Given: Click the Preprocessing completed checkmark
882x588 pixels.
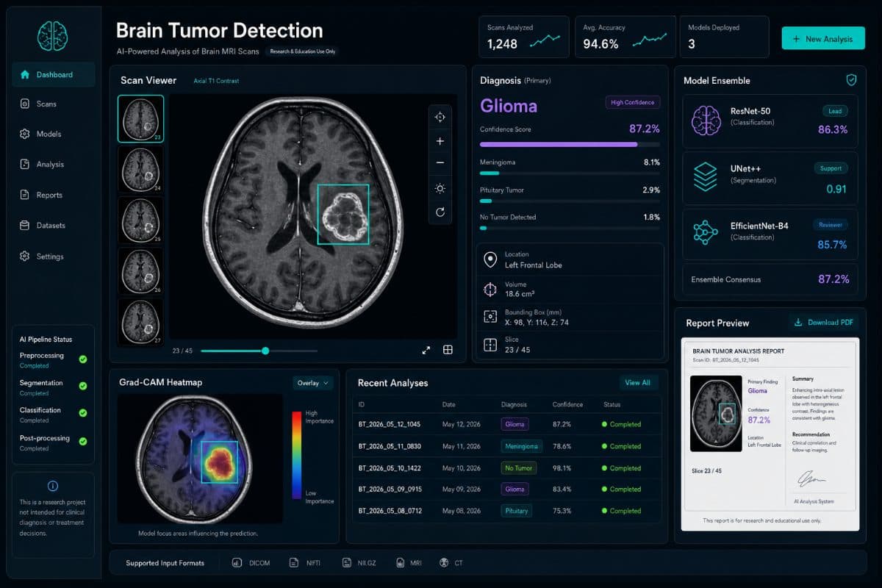Looking at the screenshot, I should click(x=83, y=359).
